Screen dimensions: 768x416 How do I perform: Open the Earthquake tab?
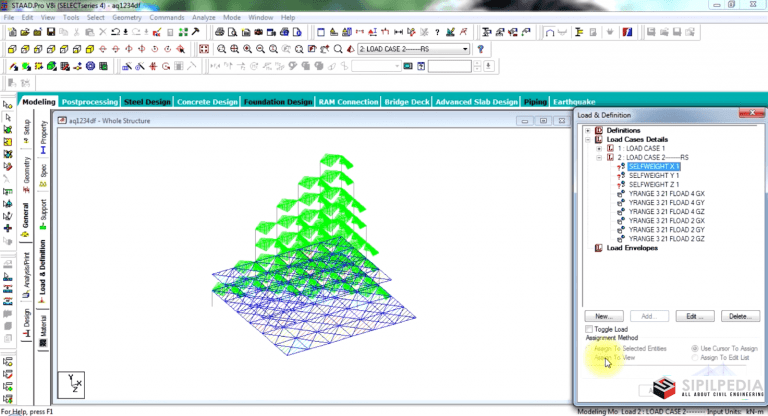coord(574,102)
